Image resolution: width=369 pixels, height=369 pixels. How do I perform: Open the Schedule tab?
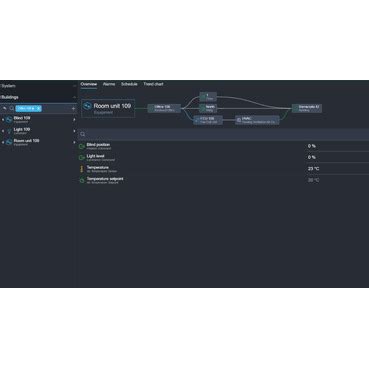pyautogui.click(x=129, y=84)
